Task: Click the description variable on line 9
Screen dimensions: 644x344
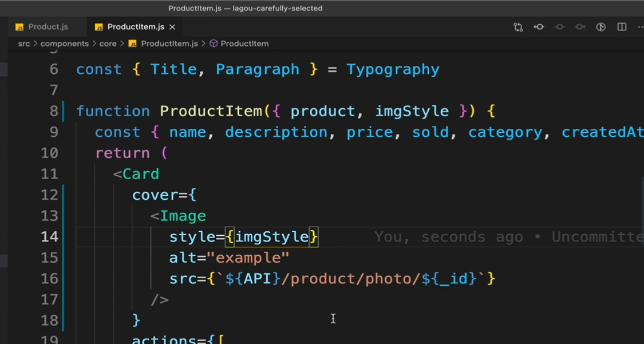Action: pos(276,132)
